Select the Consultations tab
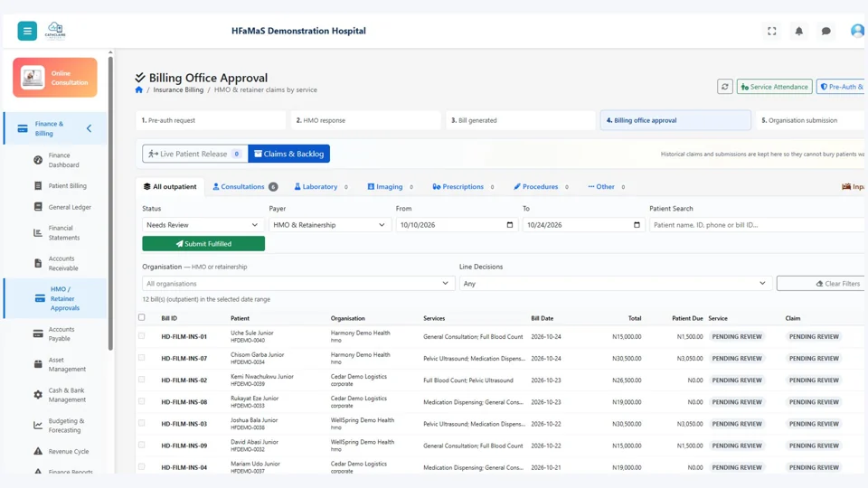This screenshot has width=868, height=488. [x=245, y=186]
